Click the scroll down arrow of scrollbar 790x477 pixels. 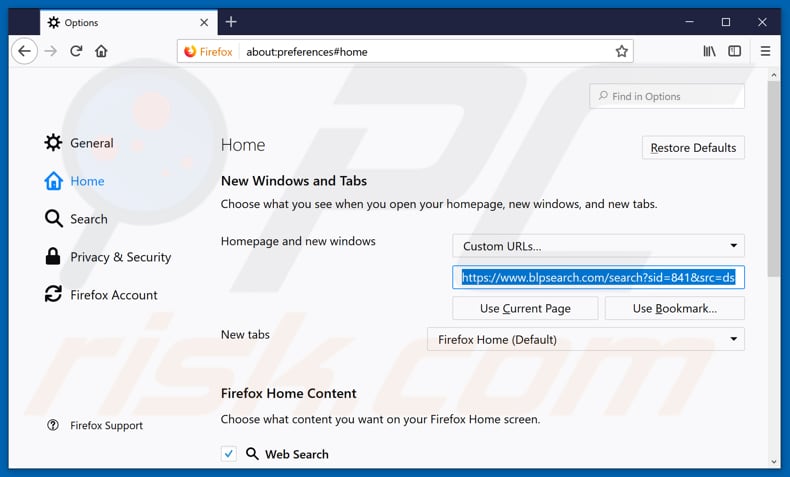point(774,462)
